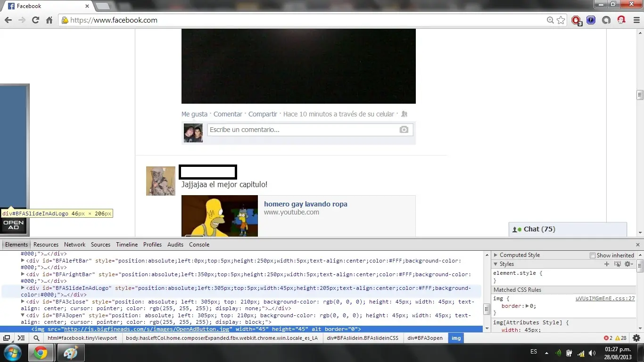
Task: Go back to the previous page
Action: click(x=8, y=20)
